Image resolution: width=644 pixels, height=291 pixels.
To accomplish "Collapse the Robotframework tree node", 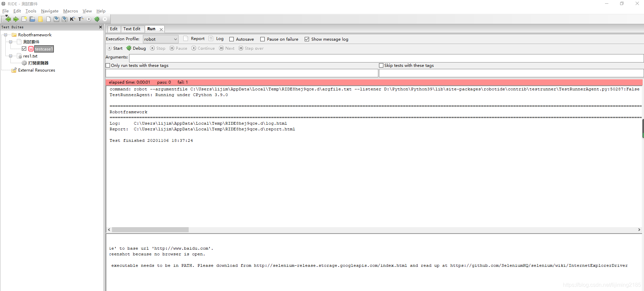I will 5,35.
